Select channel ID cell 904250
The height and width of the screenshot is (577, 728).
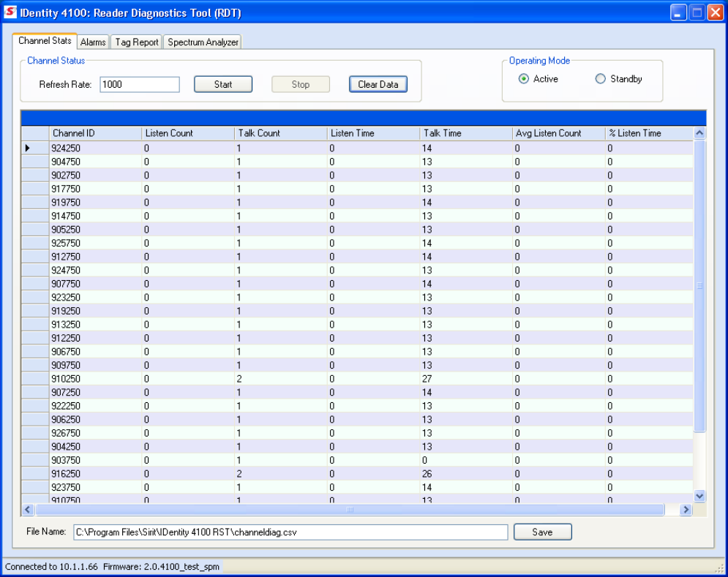[x=95, y=447]
